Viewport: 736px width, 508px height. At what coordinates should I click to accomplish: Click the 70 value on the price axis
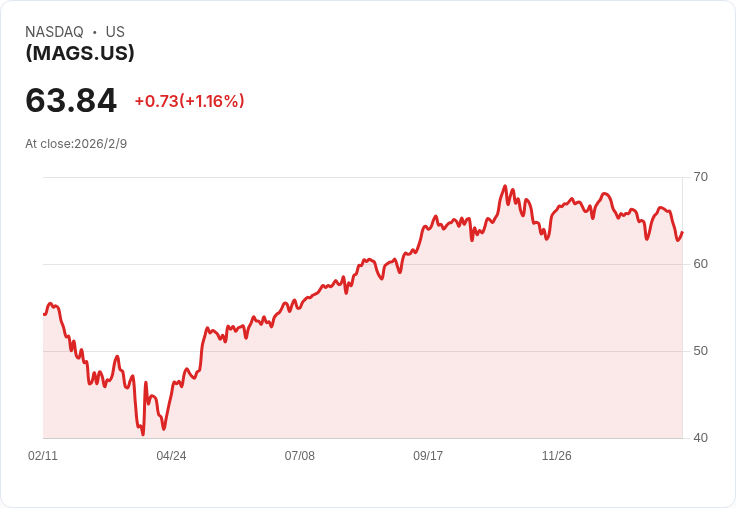click(700, 177)
